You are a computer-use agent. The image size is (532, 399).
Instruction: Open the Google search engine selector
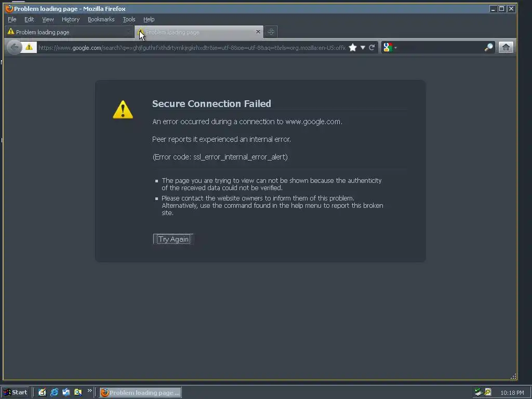tap(390, 47)
